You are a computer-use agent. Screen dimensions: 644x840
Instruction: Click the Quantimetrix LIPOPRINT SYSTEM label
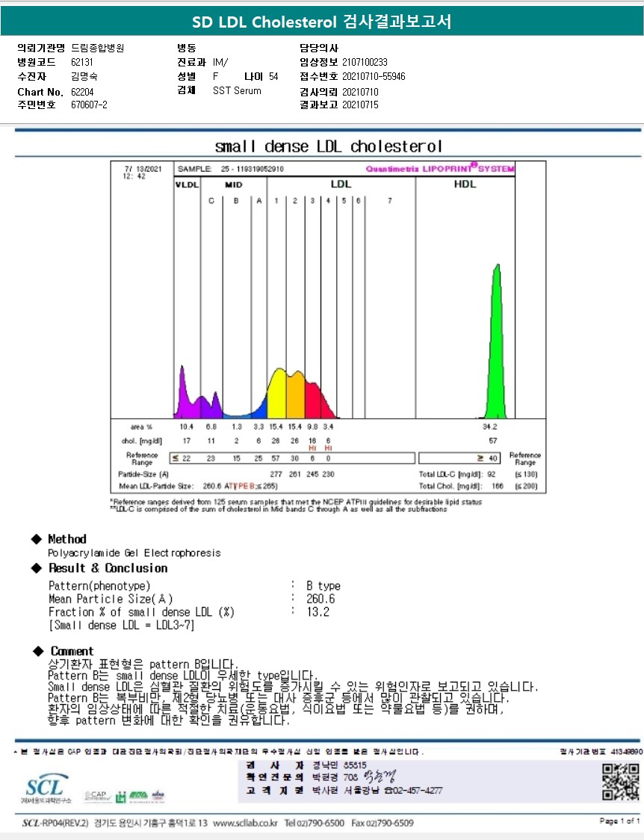pyautogui.click(x=439, y=169)
